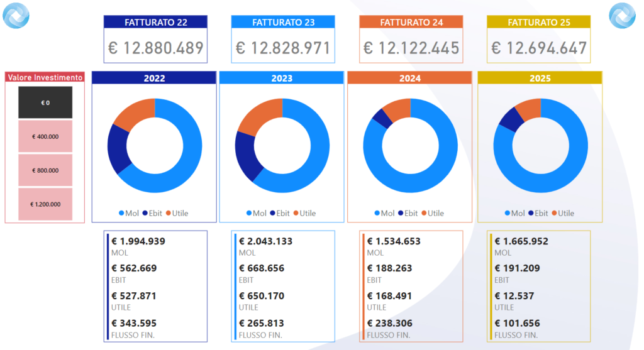
Task: Click the logo icon in top-right corner
Action: 622,16
